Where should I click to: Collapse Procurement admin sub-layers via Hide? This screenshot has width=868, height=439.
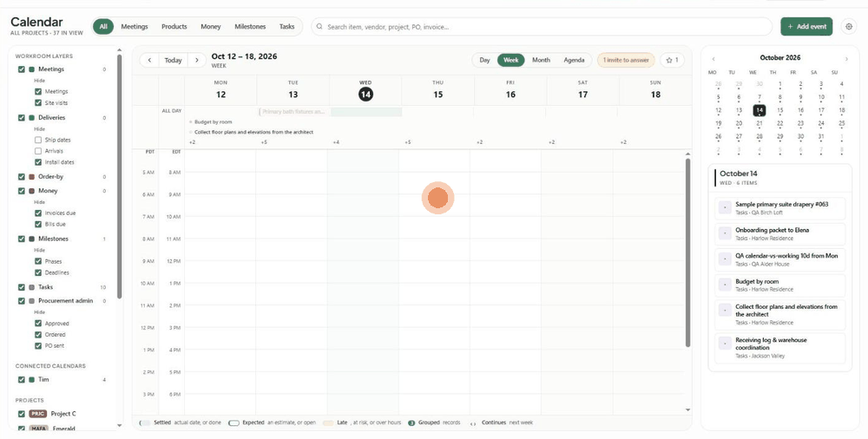pos(39,312)
